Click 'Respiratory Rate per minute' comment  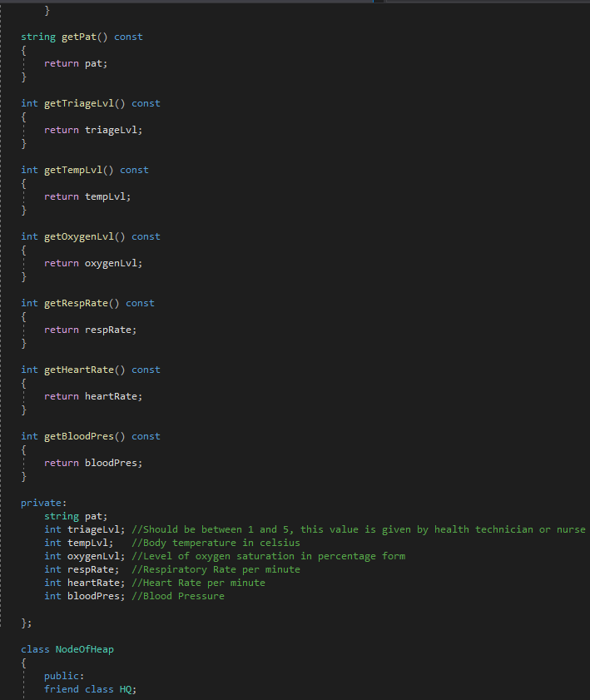coord(216,569)
